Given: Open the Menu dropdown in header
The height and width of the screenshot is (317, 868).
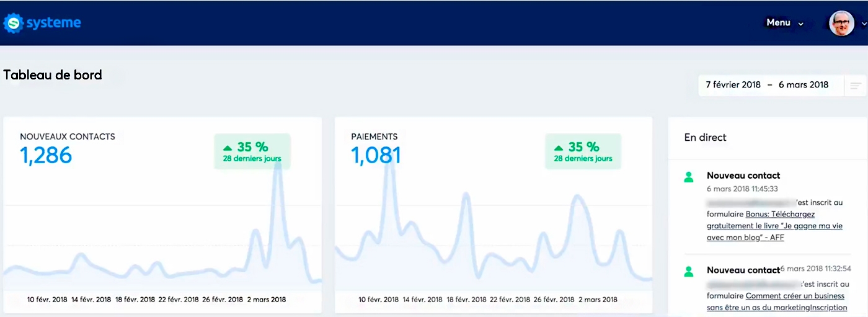Looking at the screenshot, I should (x=784, y=23).
